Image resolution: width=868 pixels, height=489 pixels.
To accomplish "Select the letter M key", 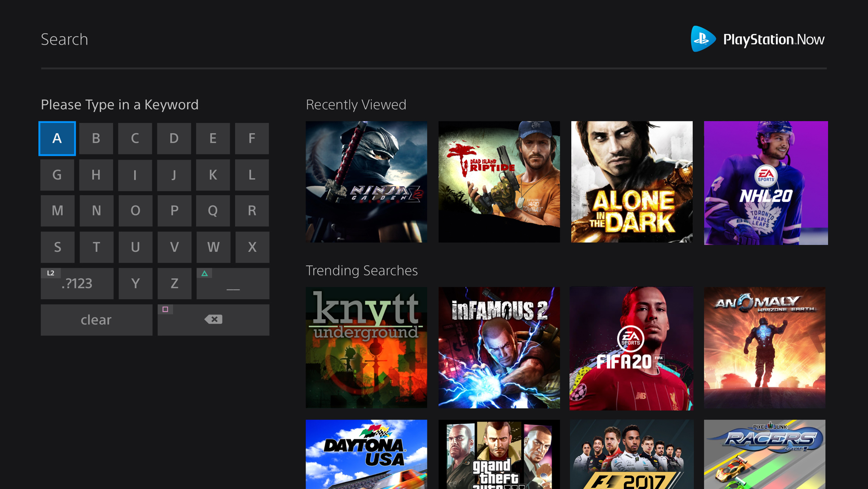I will tap(57, 211).
